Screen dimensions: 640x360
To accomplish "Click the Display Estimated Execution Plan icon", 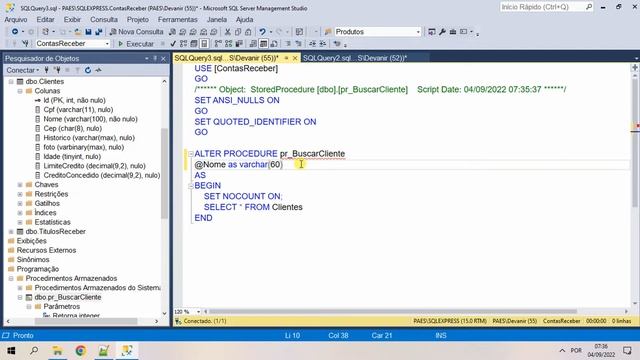I will coord(183,44).
